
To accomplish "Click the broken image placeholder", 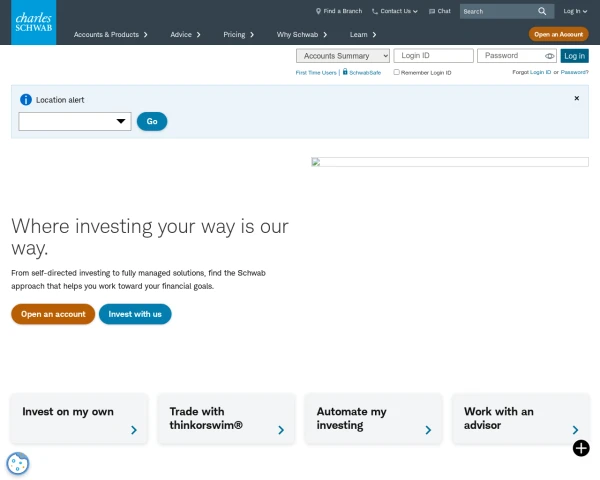I will (x=450, y=162).
